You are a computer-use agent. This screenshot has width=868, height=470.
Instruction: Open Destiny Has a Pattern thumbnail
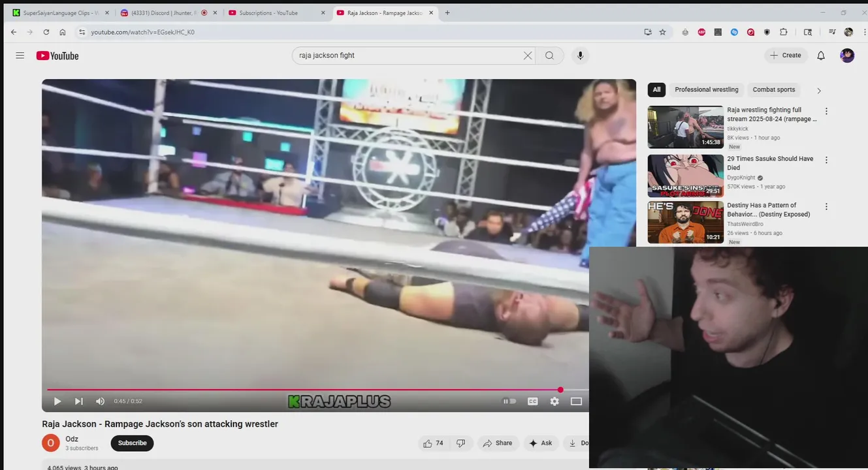point(685,222)
